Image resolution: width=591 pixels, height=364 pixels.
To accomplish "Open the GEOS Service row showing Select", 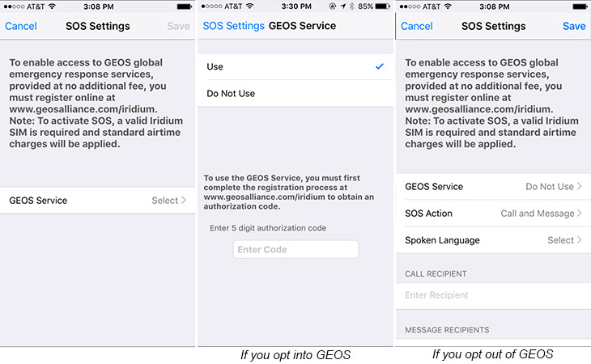I will coord(98,201).
